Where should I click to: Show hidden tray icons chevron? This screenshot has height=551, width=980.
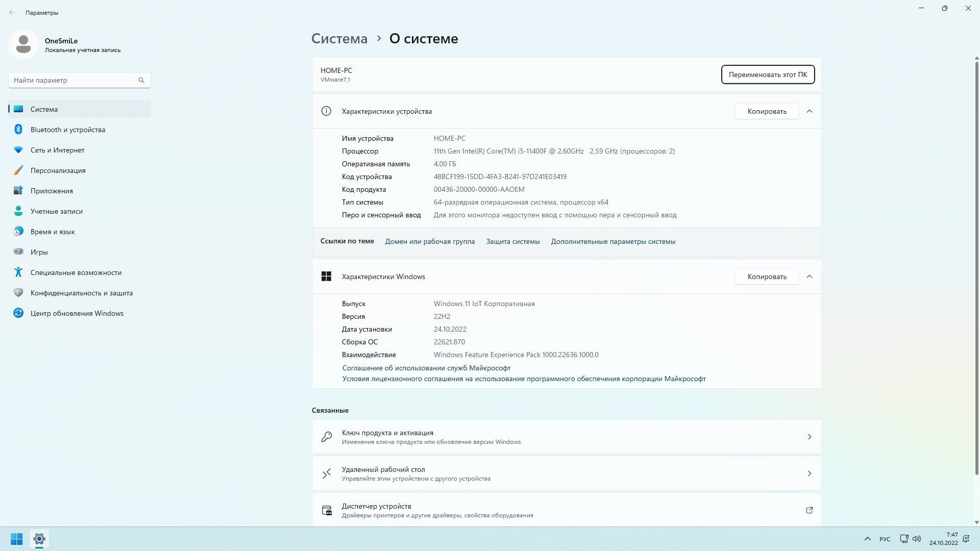point(868,539)
